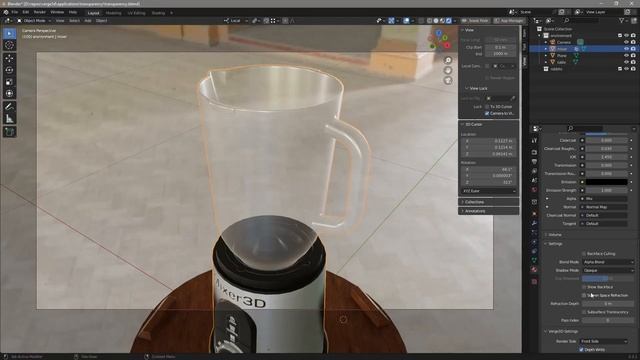640x360 pixels.
Task: Select the Scale tool
Action: click(x=9, y=82)
